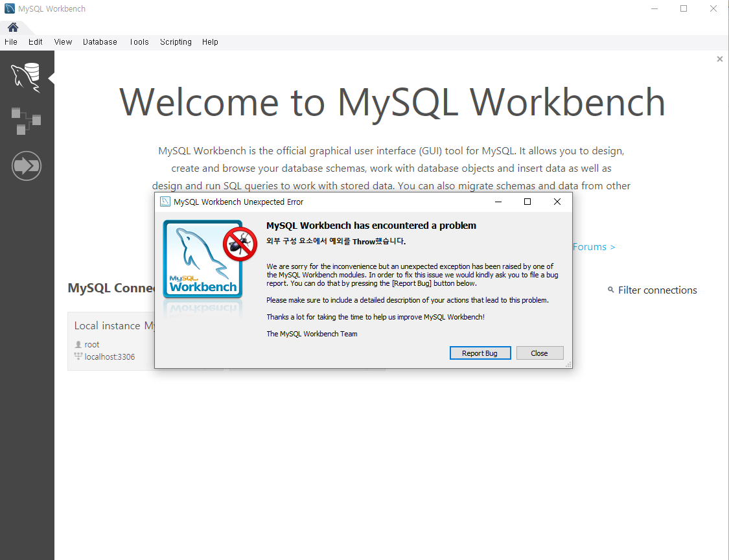This screenshot has width=729, height=560.
Task: Minimize the Unexpected Error dialog
Action: [x=498, y=202]
